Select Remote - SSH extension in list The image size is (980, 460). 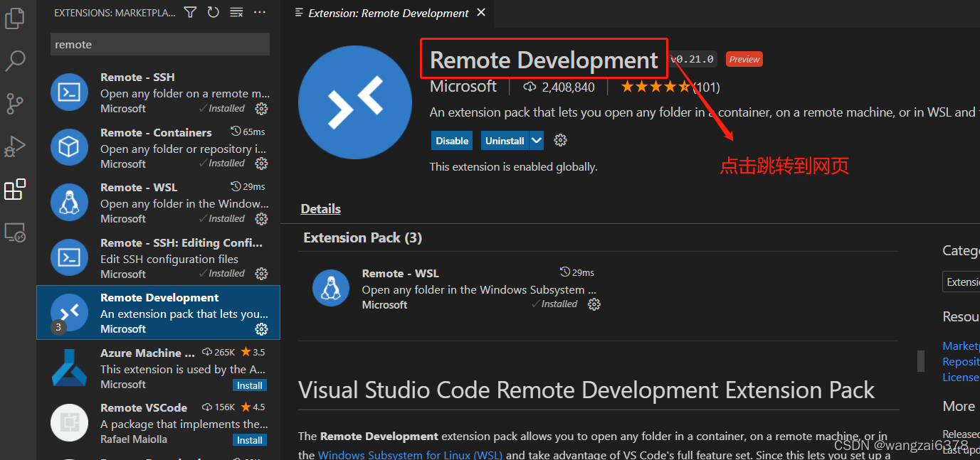[158, 92]
